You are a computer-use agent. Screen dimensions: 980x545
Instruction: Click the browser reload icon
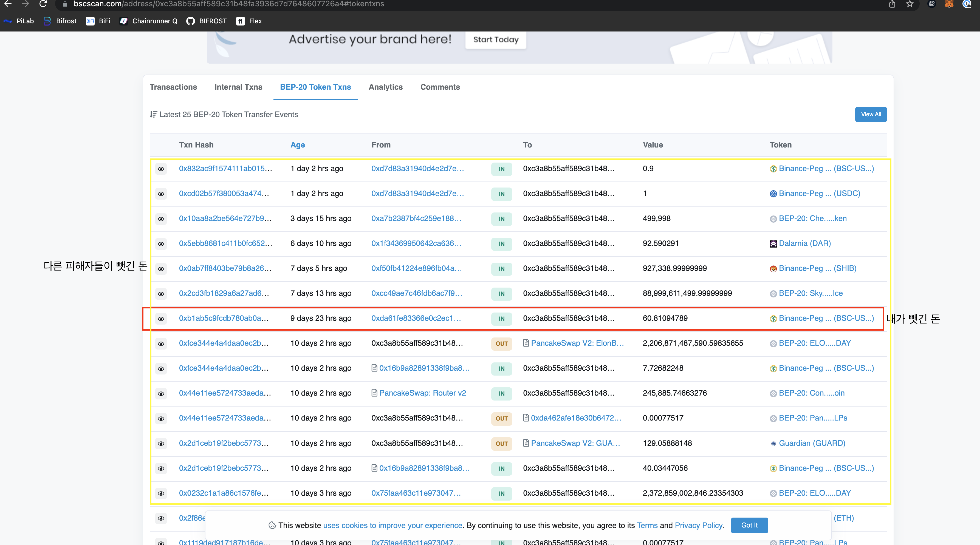pyautogui.click(x=43, y=4)
